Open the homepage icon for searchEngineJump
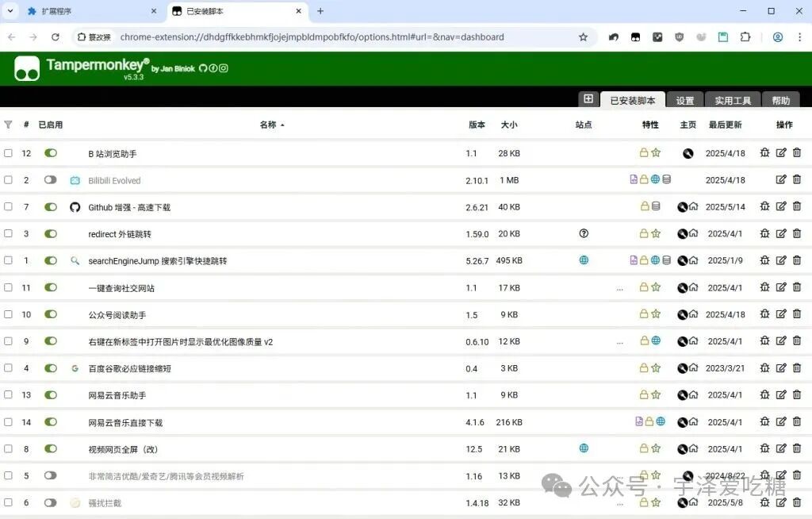Screen dimensions: 812x519 693,260
